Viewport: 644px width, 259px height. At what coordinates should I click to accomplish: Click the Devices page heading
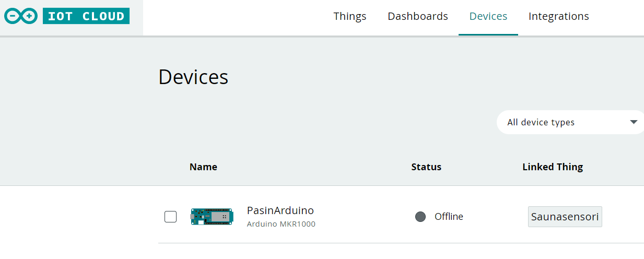tap(193, 77)
